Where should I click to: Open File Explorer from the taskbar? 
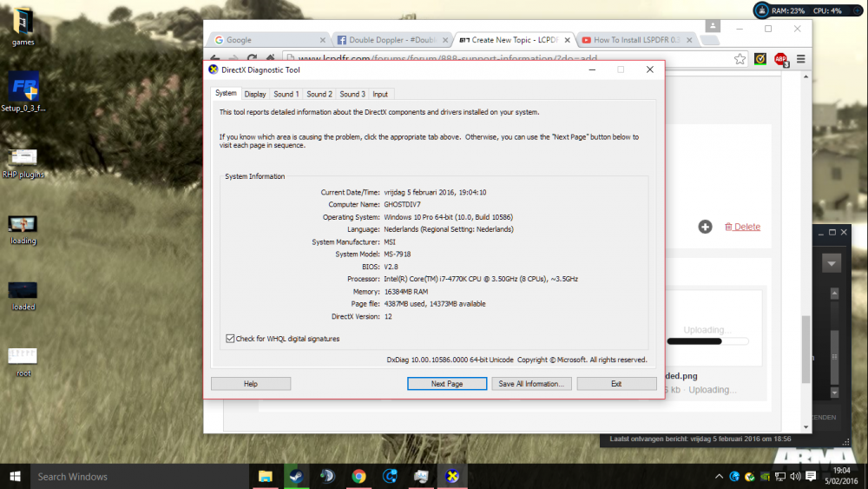(265, 476)
